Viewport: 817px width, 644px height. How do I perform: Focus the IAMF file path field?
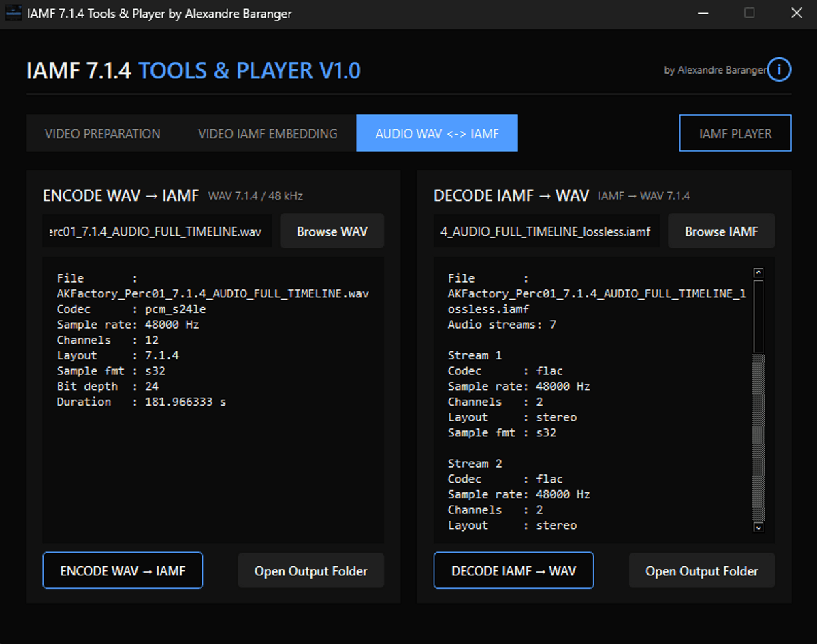pyautogui.click(x=547, y=231)
